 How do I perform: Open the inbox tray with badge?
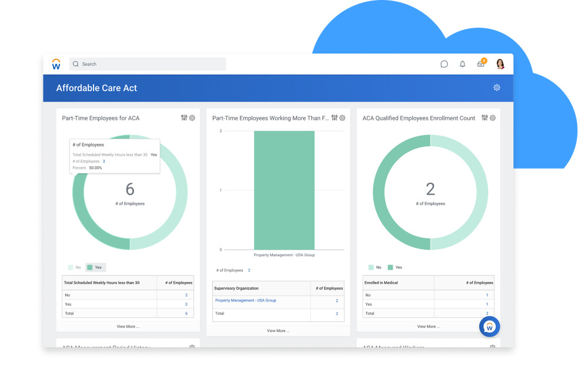tap(481, 64)
